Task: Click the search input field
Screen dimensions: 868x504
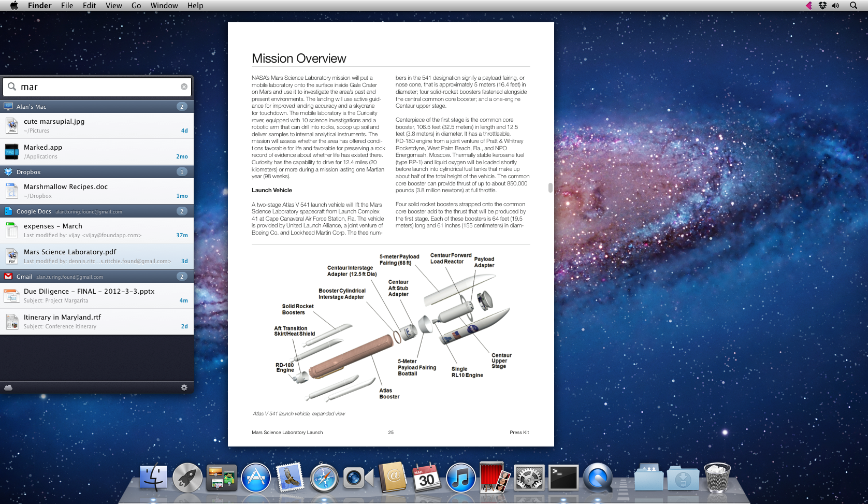Action: click(98, 87)
